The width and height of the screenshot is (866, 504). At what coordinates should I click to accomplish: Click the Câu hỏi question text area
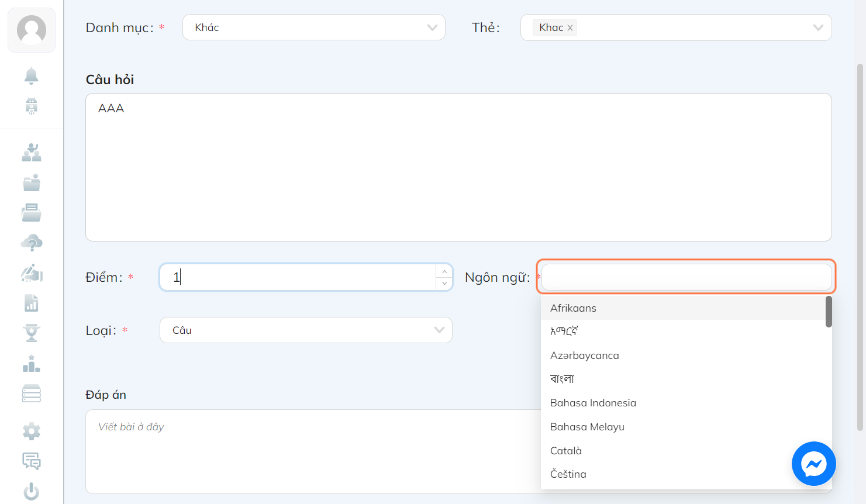point(458,167)
